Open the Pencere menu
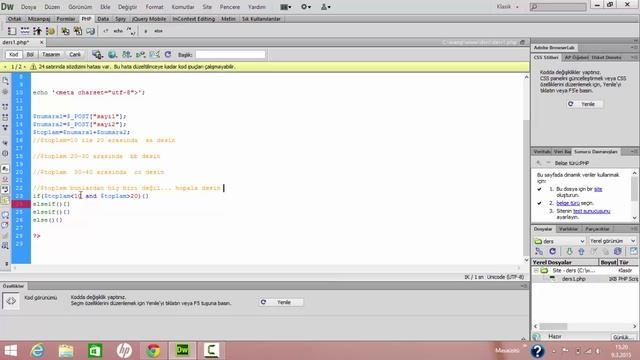This screenshot has height=360, width=640. tap(230, 7)
